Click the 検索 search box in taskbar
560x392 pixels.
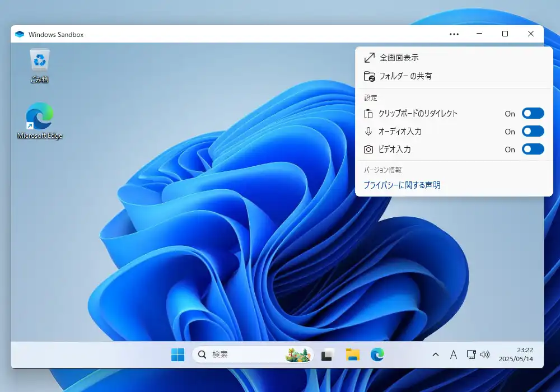(253, 354)
